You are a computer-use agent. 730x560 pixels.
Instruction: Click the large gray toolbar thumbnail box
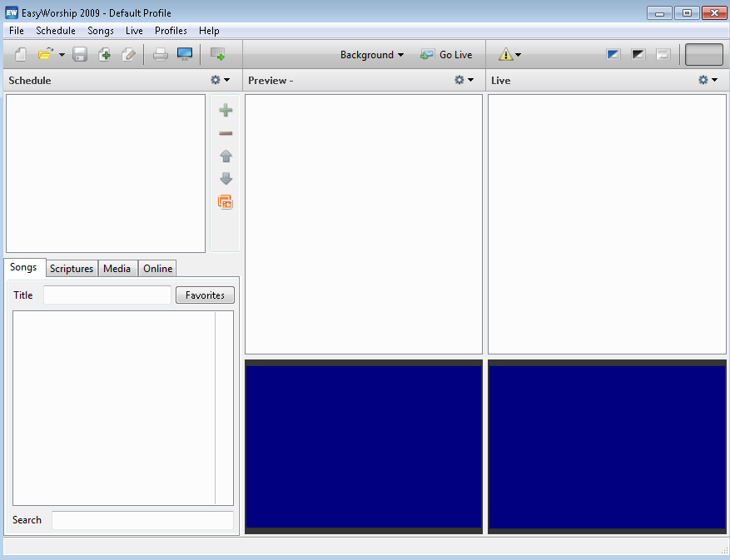(704, 54)
